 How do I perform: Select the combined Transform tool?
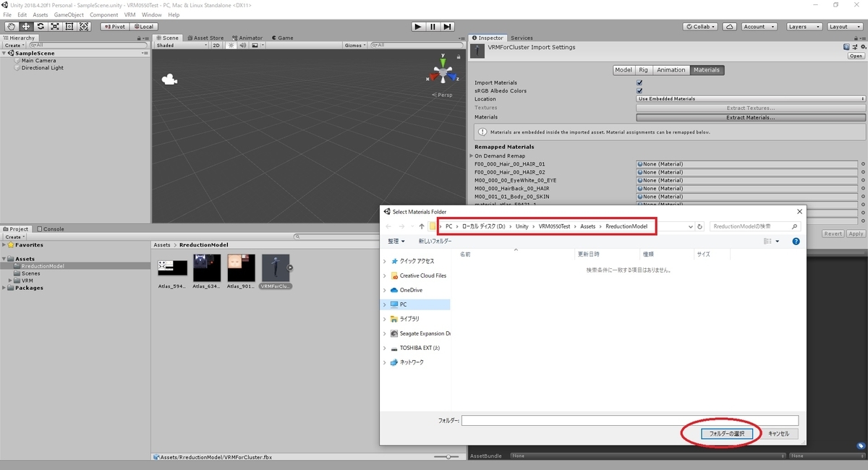[84, 27]
